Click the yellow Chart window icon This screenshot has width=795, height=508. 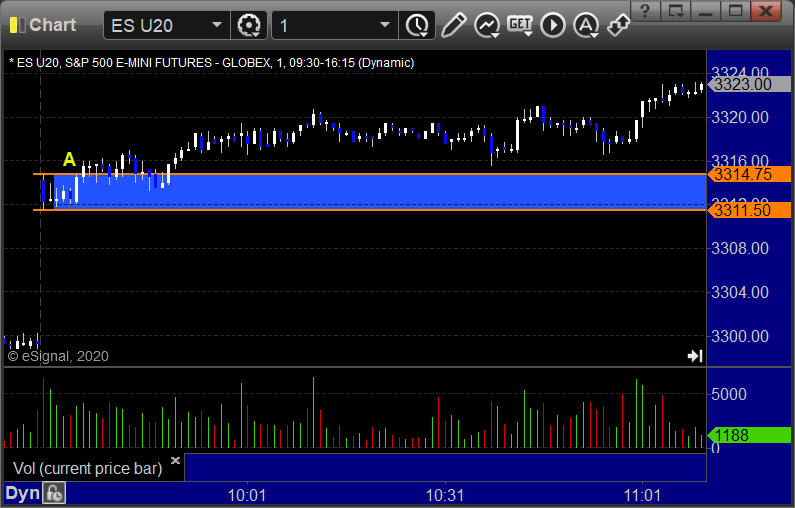17,25
